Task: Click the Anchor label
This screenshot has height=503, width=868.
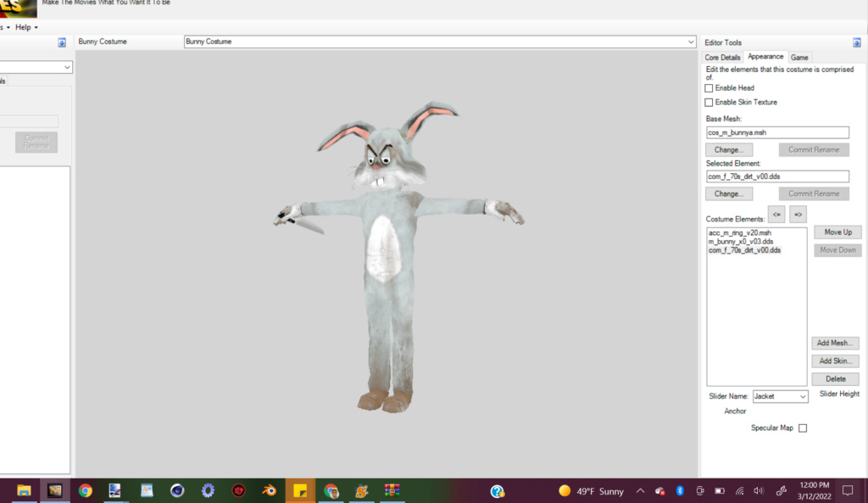Action: [x=735, y=411]
